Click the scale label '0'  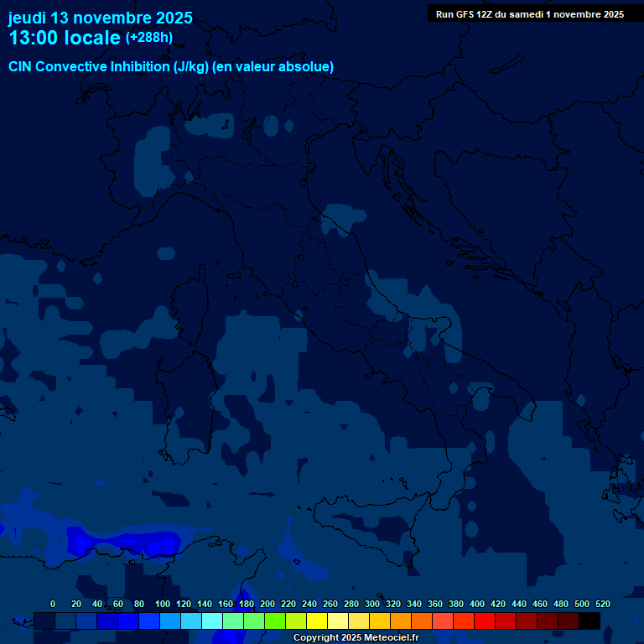coord(53,604)
